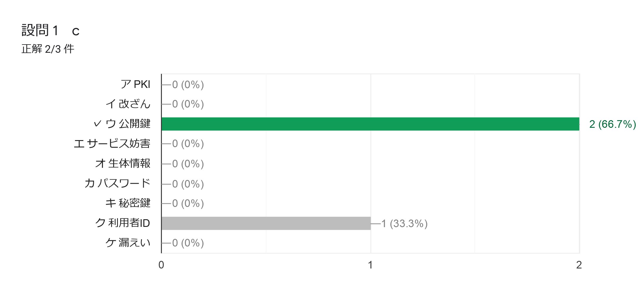Click the x-axis tick label 2
Screen dimensions: 644x306
pyautogui.click(x=579, y=265)
